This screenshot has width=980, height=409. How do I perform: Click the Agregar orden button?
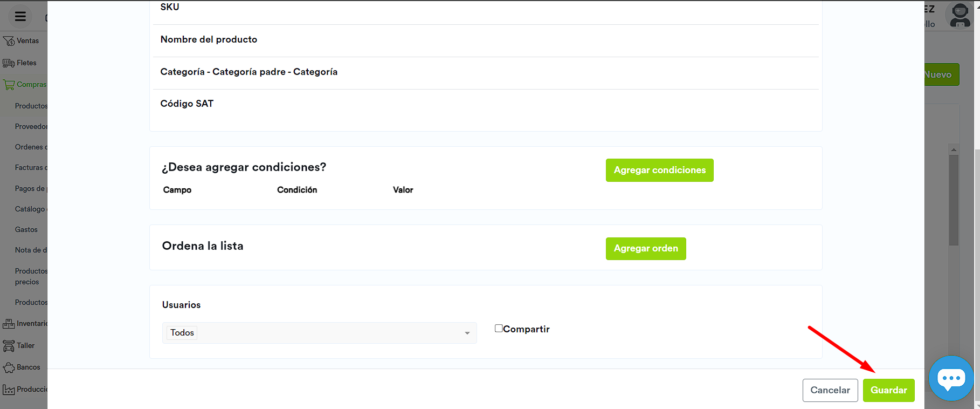tap(646, 248)
